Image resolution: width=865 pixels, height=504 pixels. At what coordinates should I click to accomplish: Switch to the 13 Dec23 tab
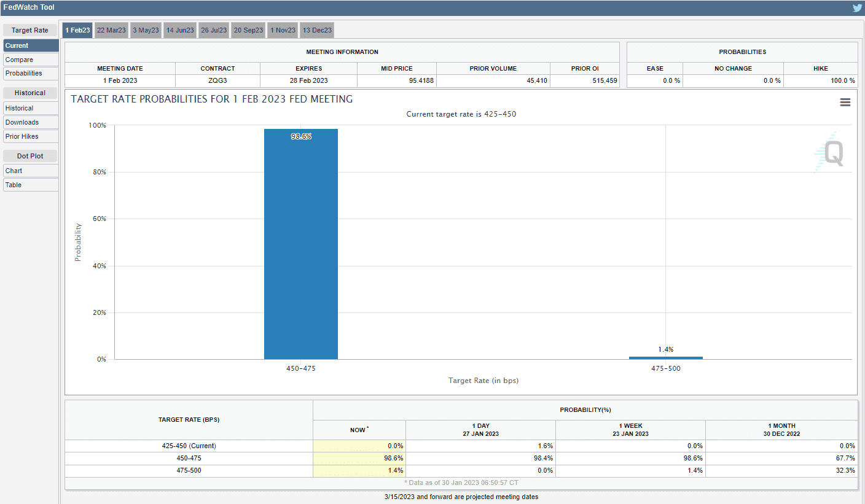pyautogui.click(x=316, y=30)
